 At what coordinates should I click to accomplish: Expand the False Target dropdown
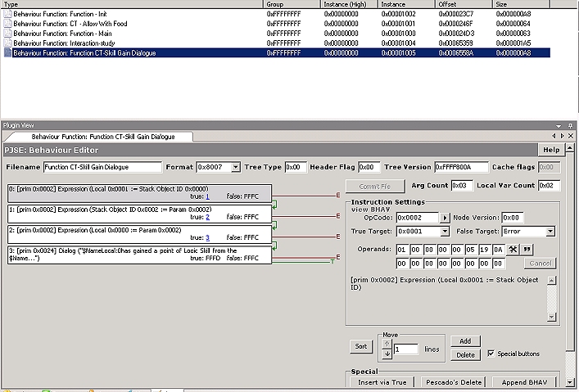click(x=550, y=232)
